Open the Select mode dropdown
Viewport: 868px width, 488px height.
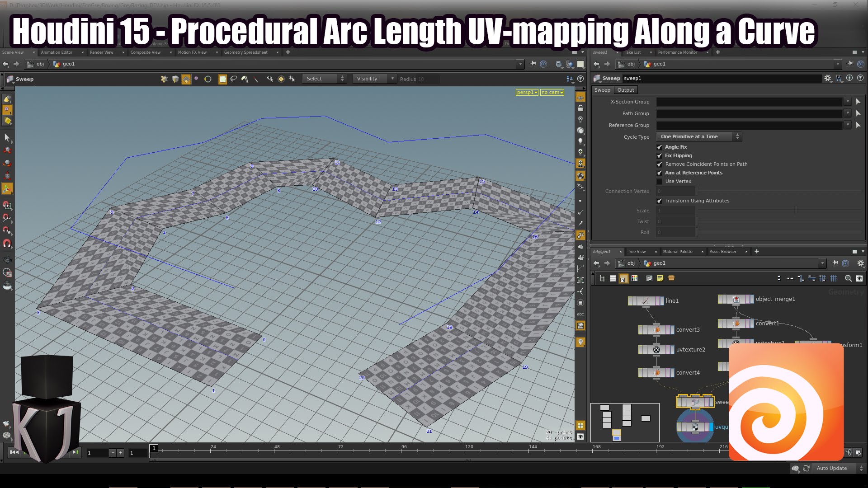(x=325, y=79)
